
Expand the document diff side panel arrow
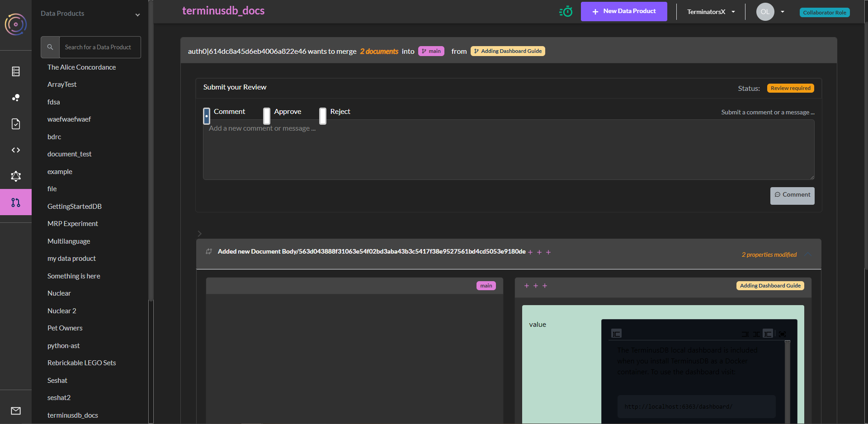click(199, 234)
